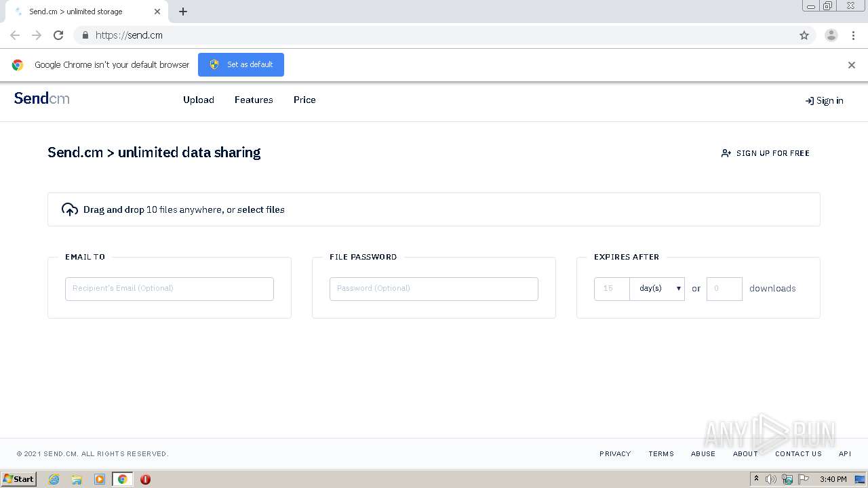Screen dimensions: 868x488
Task: Open the Upload menu item
Action: click(199, 100)
